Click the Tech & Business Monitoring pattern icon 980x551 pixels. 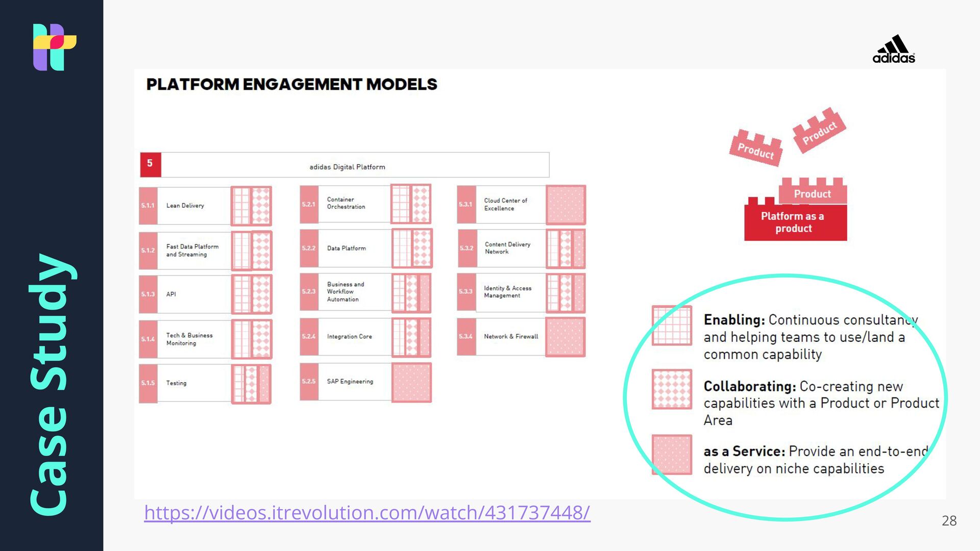[252, 339]
